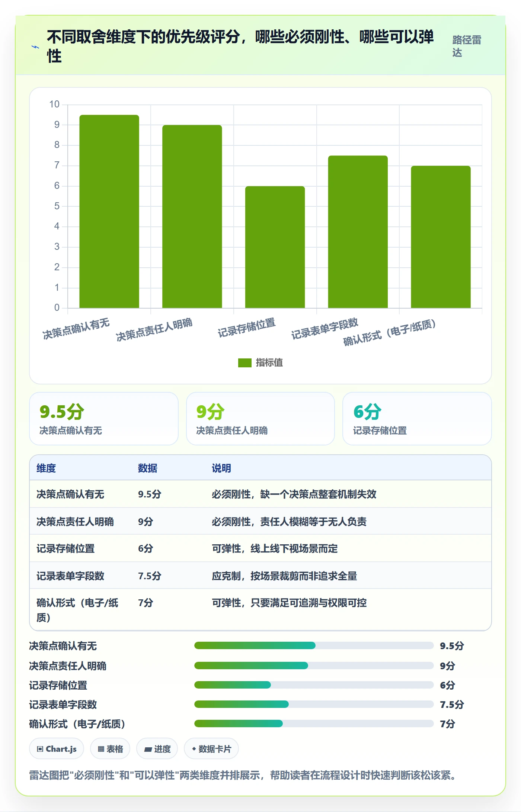The height and width of the screenshot is (812, 521).
Task: Select the 数据卡片 chip
Action: pos(211,749)
